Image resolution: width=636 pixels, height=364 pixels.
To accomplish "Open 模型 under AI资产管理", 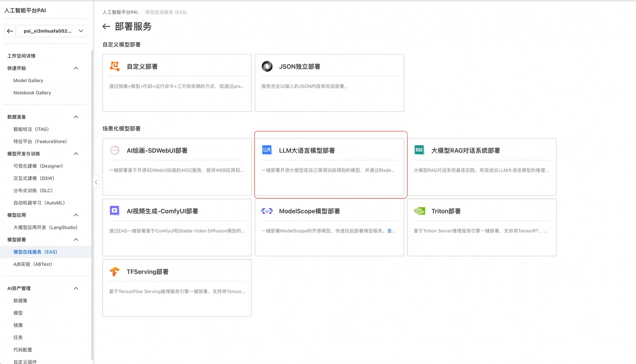I will [18, 313].
